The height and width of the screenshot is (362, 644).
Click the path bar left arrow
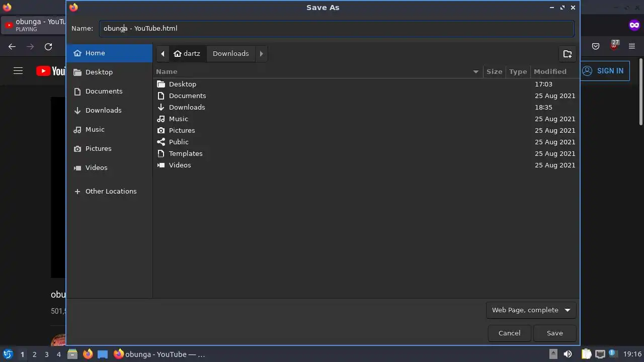[x=163, y=53]
